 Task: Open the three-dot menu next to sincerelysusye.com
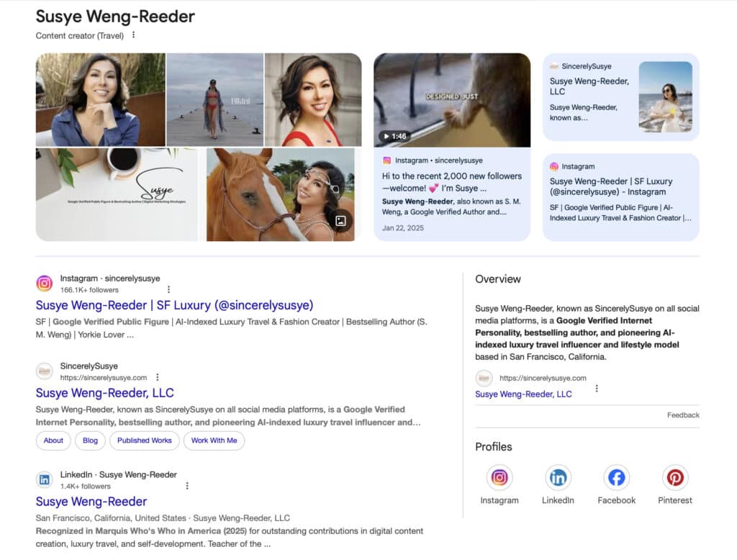coord(158,376)
